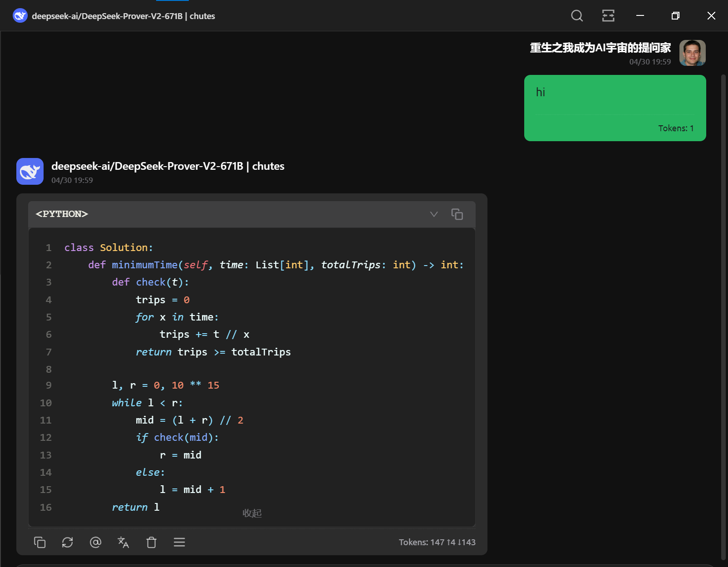
Task: Click the green 'hi' message bubble
Action: [x=615, y=108]
